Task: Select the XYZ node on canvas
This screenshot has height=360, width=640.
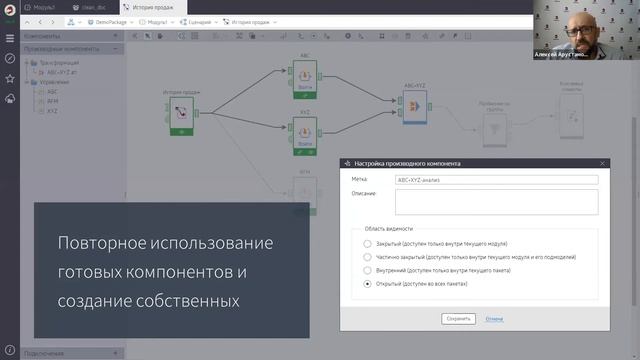Action: click(305, 136)
